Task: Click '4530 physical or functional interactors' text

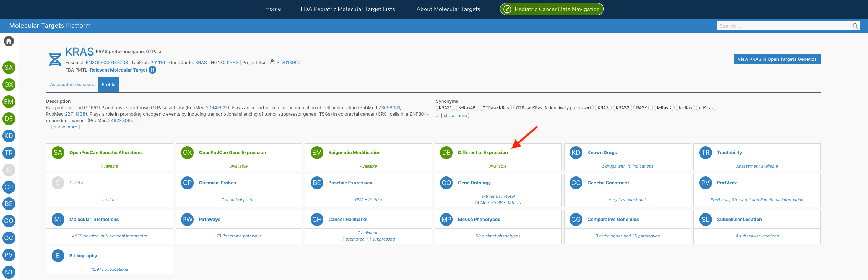Action: point(109,236)
